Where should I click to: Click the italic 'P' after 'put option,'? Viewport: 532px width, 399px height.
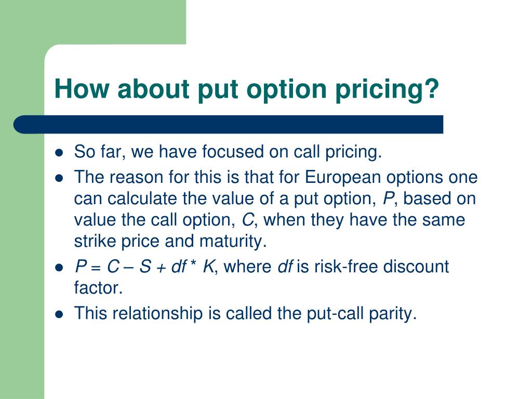[388, 198]
